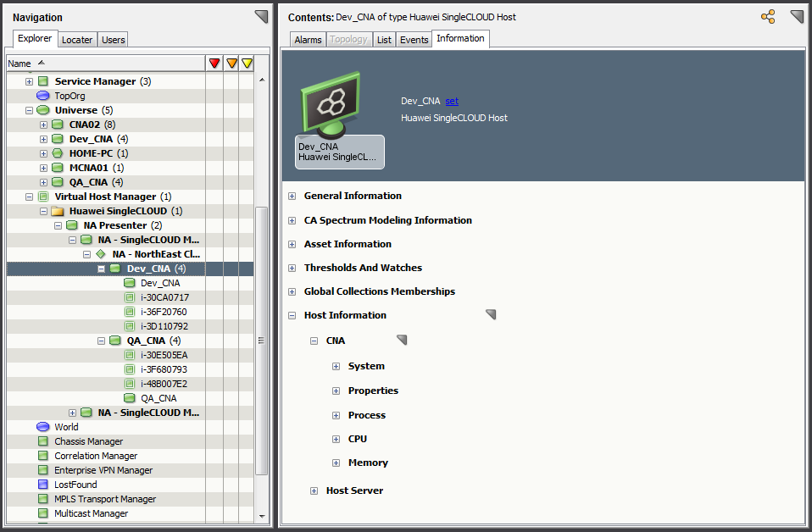The image size is (812, 532).
Task: Select the QA_CNA host leaf item
Action: pyautogui.click(x=159, y=398)
